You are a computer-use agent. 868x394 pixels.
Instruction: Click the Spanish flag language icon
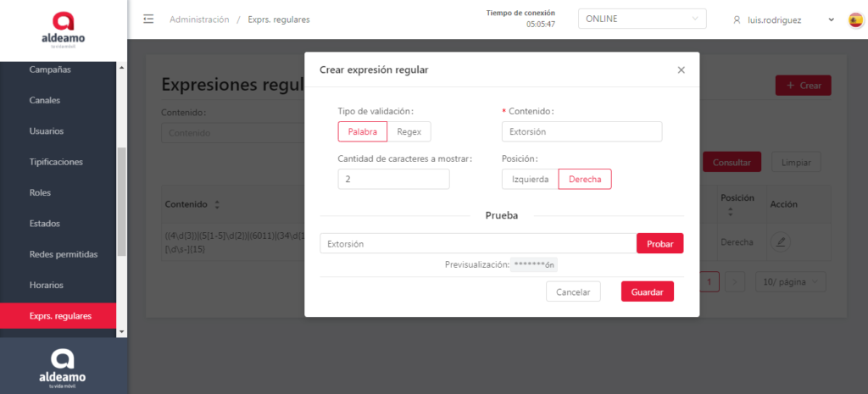[x=855, y=19]
